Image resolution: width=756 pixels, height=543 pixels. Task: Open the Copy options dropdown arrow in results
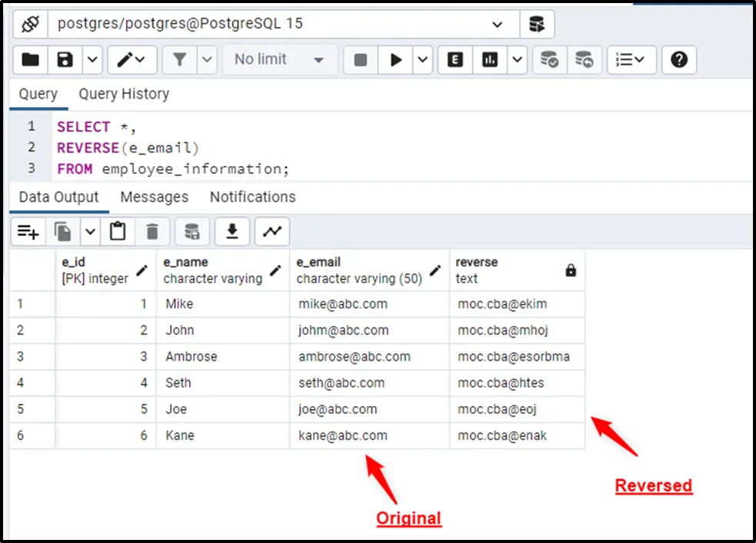(x=90, y=231)
